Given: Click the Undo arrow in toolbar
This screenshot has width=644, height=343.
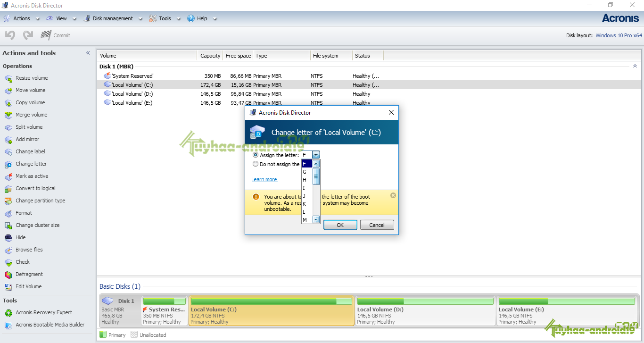Looking at the screenshot, I should pyautogui.click(x=10, y=35).
